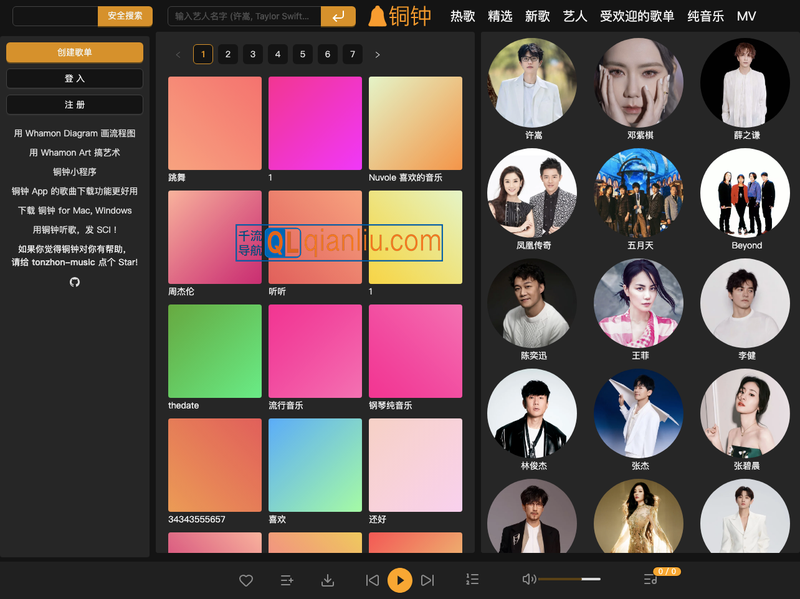Go to the previous playlist page arrow
800x599 pixels.
[x=178, y=54]
